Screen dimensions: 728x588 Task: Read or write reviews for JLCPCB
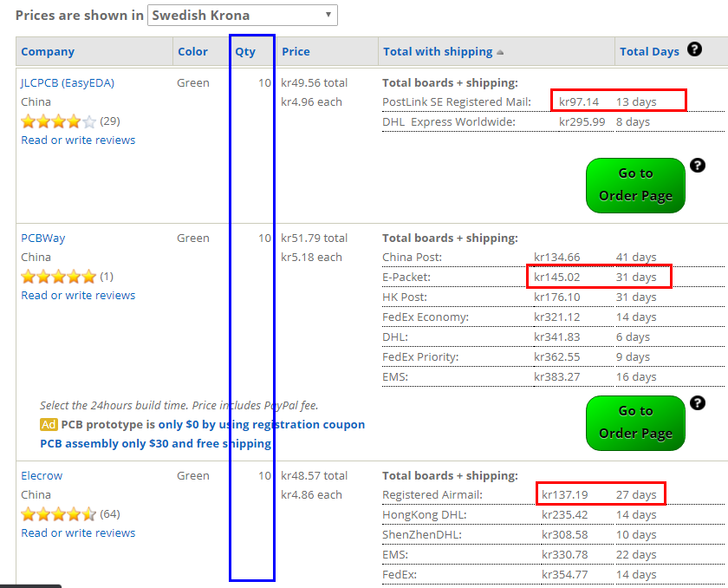[x=78, y=140]
